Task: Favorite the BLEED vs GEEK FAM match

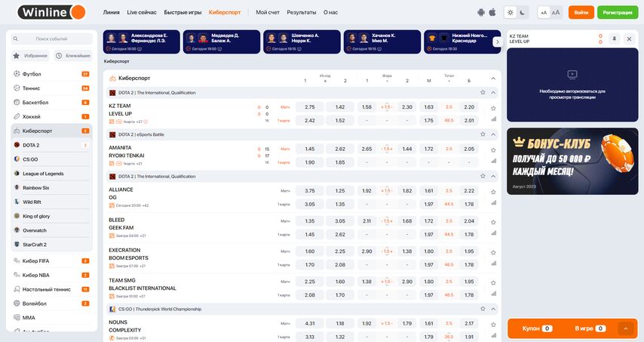Action: (x=493, y=222)
